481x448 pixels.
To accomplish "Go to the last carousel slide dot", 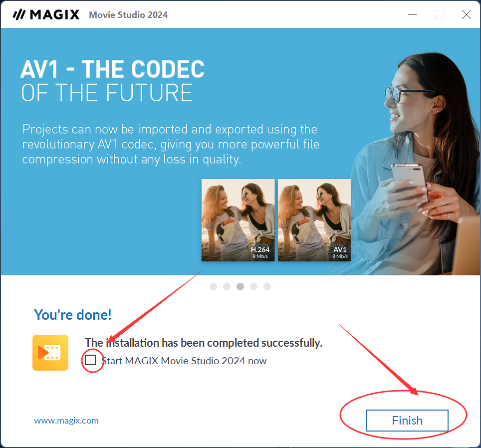I will coord(267,286).
